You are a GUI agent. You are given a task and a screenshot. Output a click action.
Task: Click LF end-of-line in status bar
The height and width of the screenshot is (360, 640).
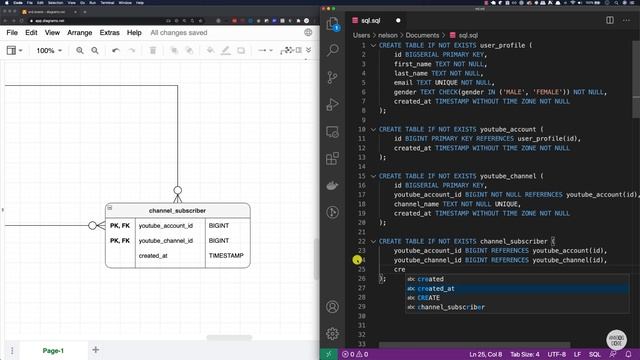[x=577, y=354]
